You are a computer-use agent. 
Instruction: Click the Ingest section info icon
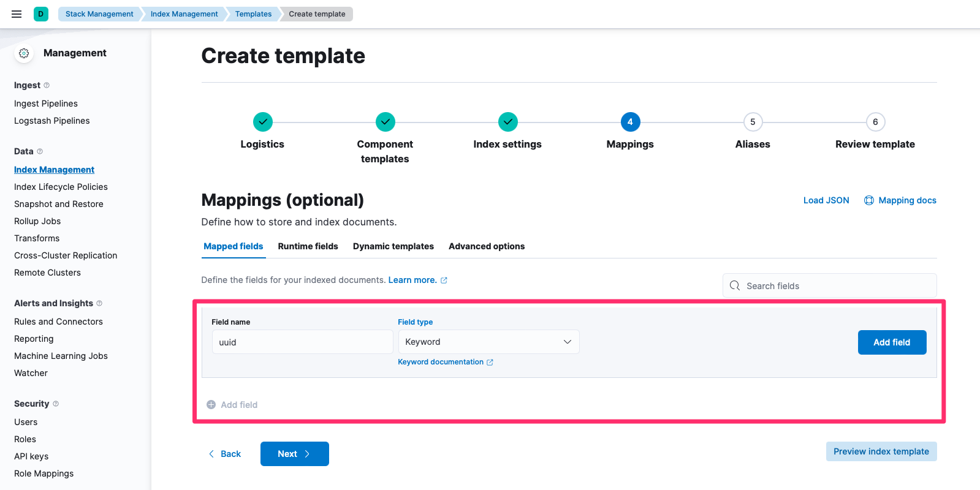pos(47,85)
